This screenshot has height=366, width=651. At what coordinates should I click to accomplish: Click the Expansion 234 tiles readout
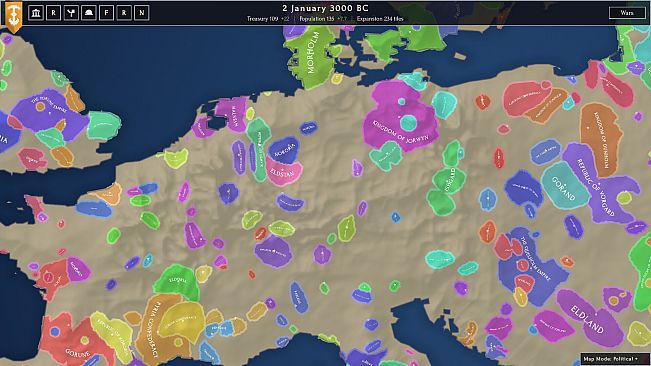pyautogui.click(x=380, y=19)
